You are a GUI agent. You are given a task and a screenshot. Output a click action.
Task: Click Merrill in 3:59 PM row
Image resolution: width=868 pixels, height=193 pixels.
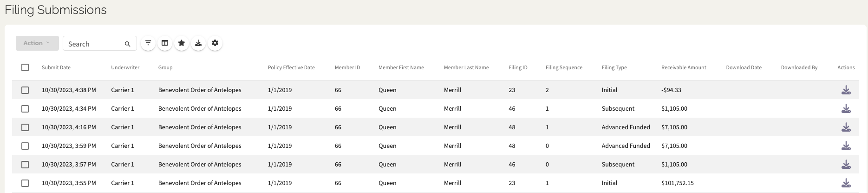(452, 146)
